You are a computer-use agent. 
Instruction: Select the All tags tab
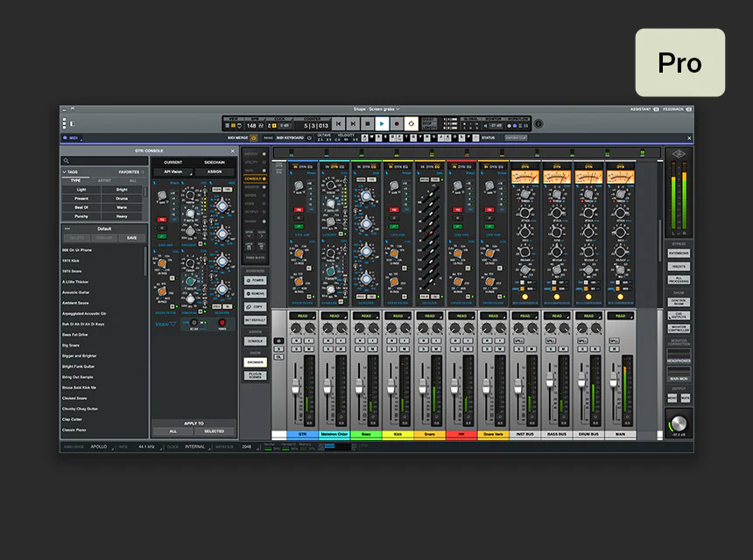[133, 180]
